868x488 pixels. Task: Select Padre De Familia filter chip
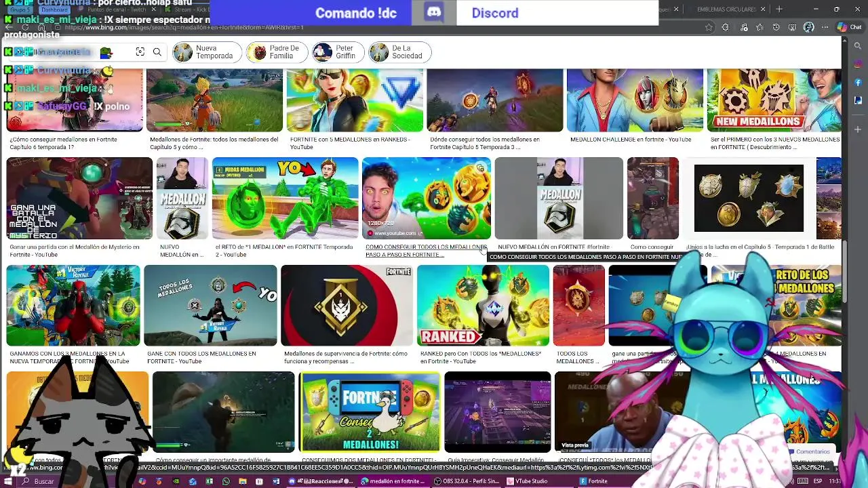point(276,52)
